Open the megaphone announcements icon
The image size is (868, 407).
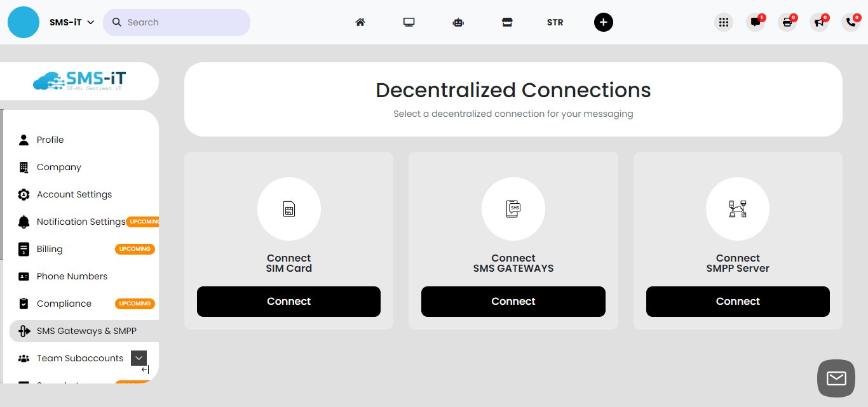(819, 22)
